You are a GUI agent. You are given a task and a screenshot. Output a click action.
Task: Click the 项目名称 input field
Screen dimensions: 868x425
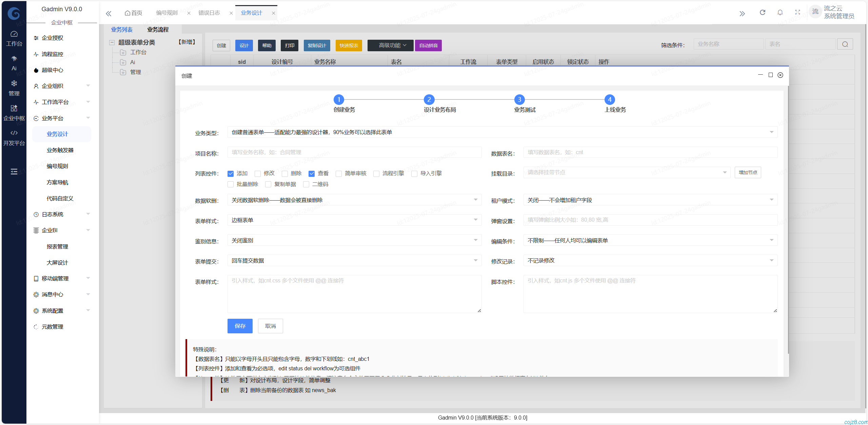coord(354,152)
